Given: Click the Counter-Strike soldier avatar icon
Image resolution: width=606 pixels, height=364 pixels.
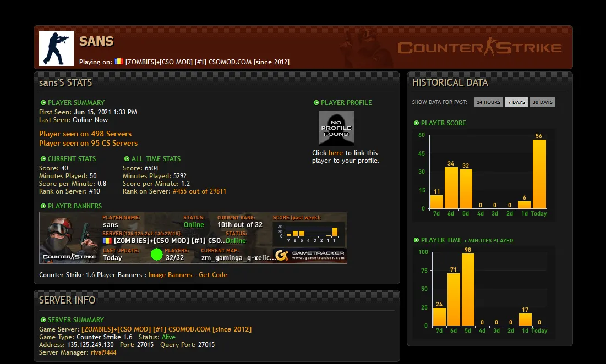Looking at the screenshot, I should pos(57,48).
